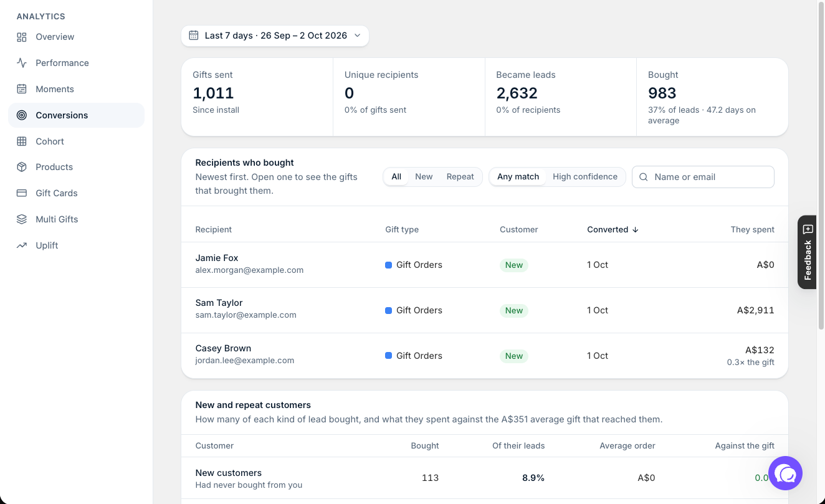
Task: Open the Performance page
Action: 76,63
